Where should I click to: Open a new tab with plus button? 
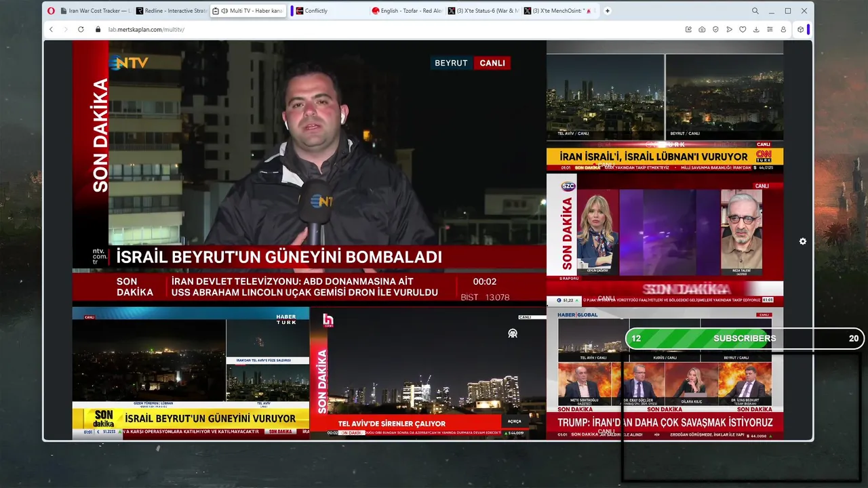click(608, 11)
